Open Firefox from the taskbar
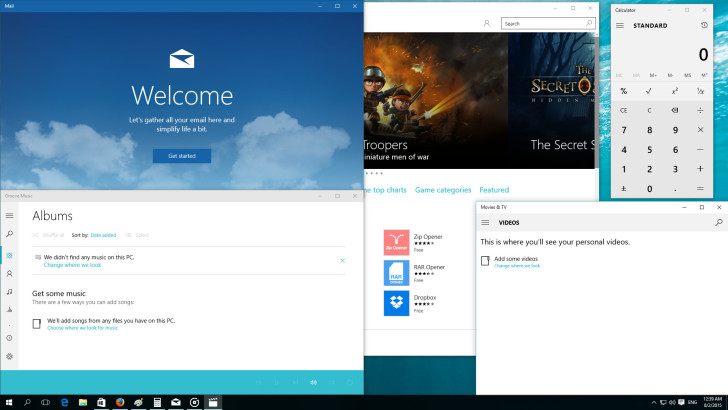The image size is (728, 410). (120, 403)
